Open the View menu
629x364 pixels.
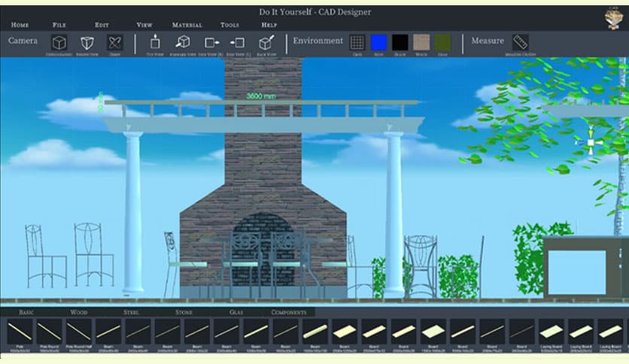tap(144, 25)
